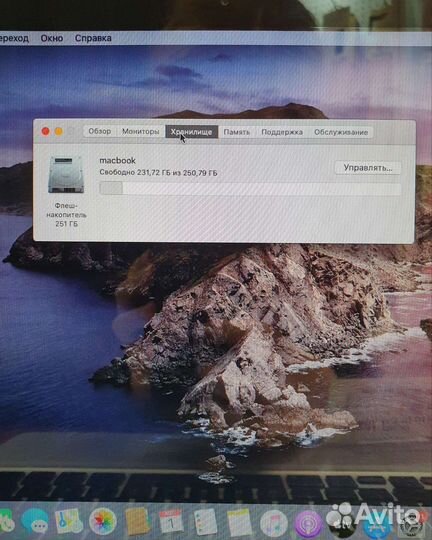Open the Переход menu
Screen dimensions: 432x540
point(14,38)
